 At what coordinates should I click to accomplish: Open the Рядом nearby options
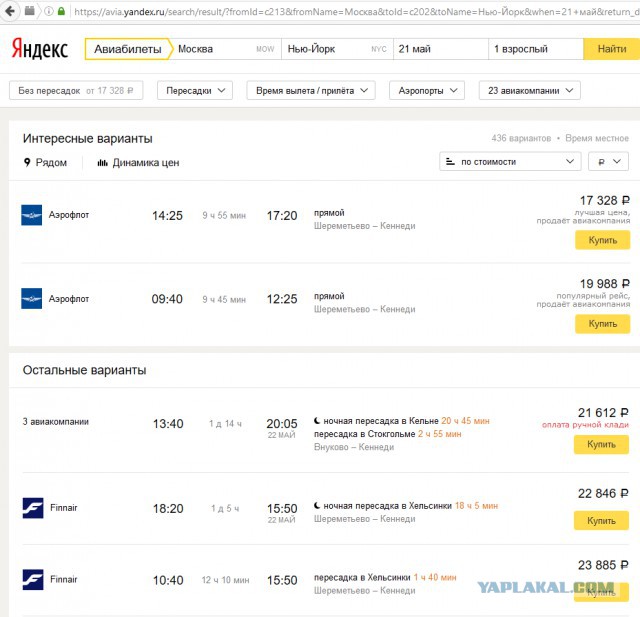tap(45, 162)
